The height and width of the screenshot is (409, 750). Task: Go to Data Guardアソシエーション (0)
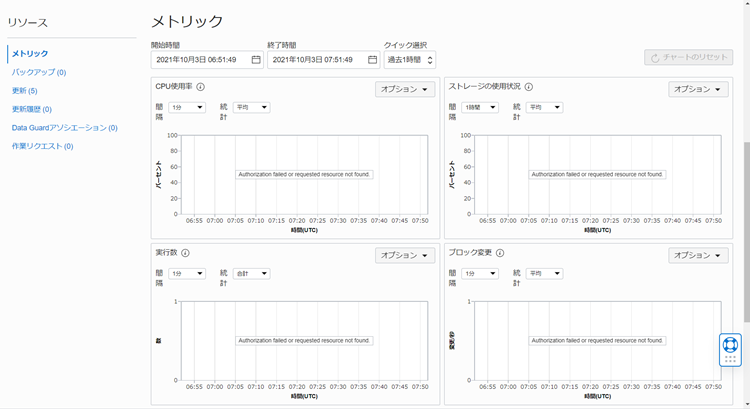(65, 128)
